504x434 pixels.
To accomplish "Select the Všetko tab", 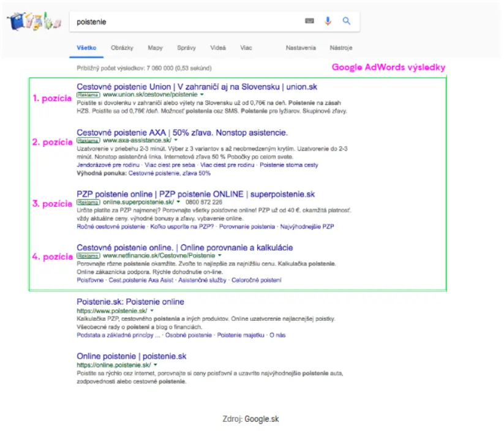I will pos(86,48).
